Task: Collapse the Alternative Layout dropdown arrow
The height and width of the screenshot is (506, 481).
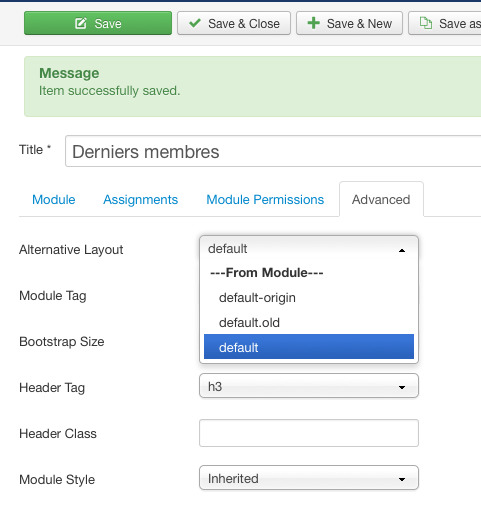Action: pyautogui.click(x=402, y=250)
